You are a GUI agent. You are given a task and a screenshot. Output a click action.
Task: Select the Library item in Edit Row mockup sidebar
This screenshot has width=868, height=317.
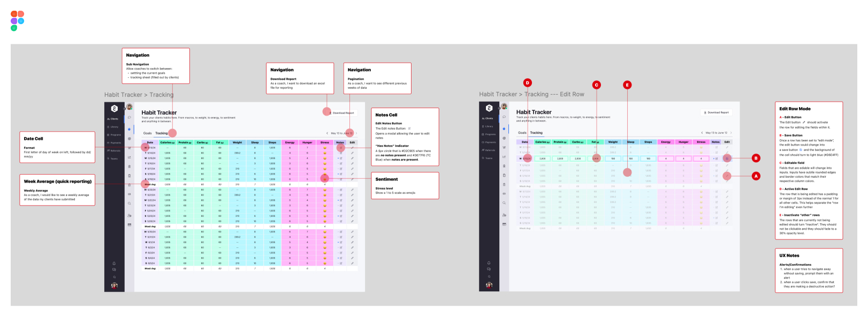[488, 126]
